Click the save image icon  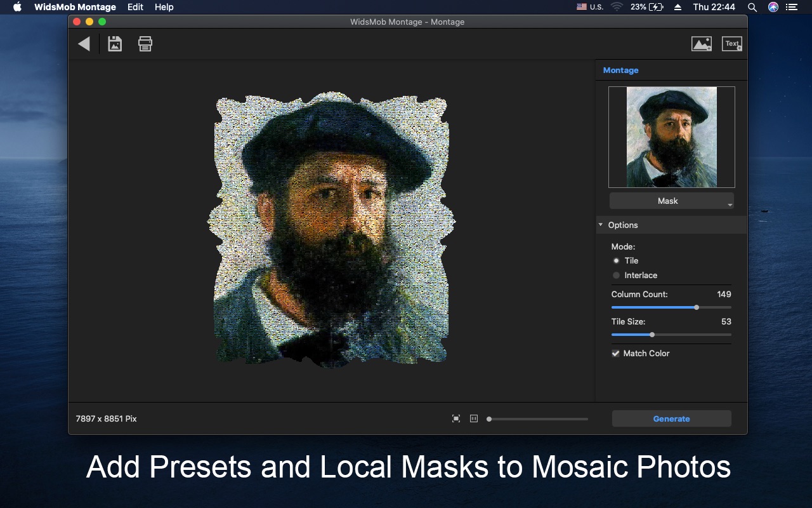coord(115,44)
